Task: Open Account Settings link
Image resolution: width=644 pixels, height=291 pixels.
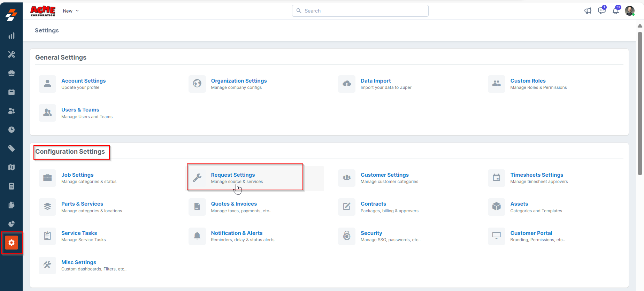Action: point(83,81)
